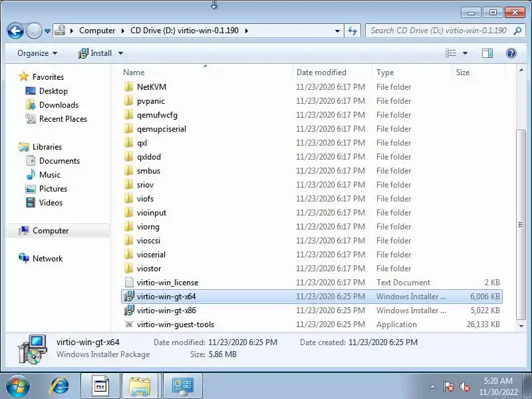Screen dimensions: 532x399
Task: Select virtio-win-guest-tools application icon
Action: tap(128, 325)
